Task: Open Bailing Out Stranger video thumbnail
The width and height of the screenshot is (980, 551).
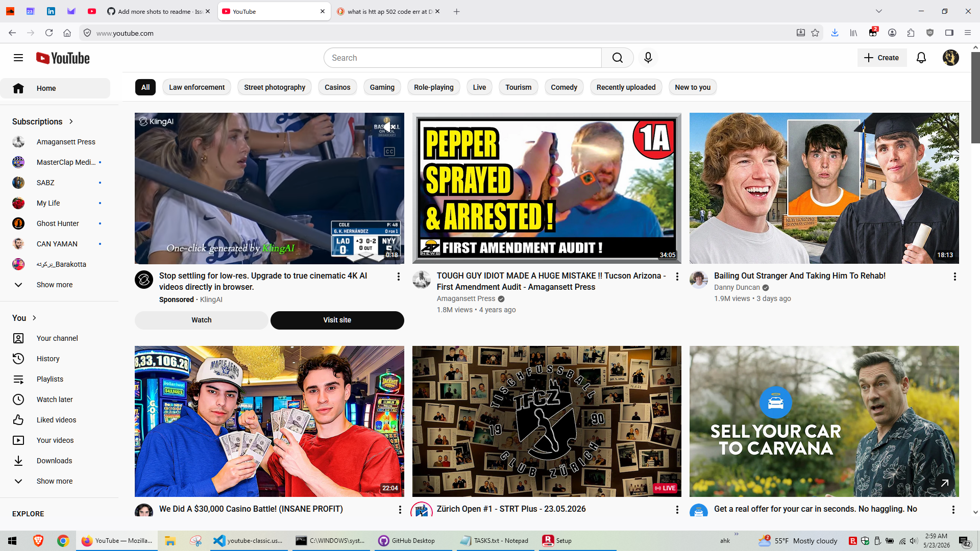Action: coord(824,188)
